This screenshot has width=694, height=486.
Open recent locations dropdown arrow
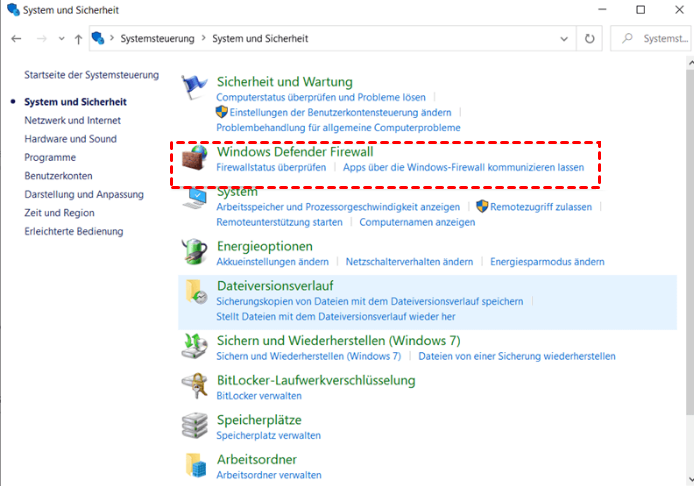(x=62, y=39)
